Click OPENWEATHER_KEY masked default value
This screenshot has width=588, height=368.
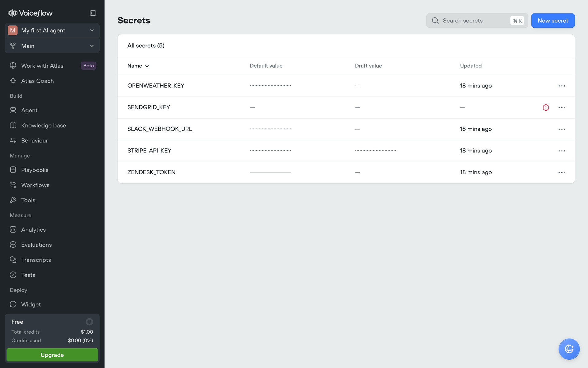[270, 86]
